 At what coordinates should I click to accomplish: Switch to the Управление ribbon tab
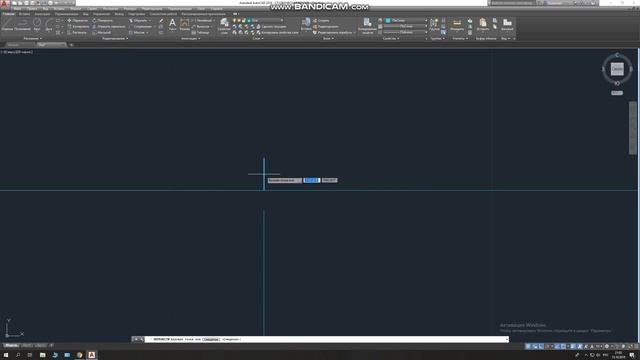(x=101, y=14)
